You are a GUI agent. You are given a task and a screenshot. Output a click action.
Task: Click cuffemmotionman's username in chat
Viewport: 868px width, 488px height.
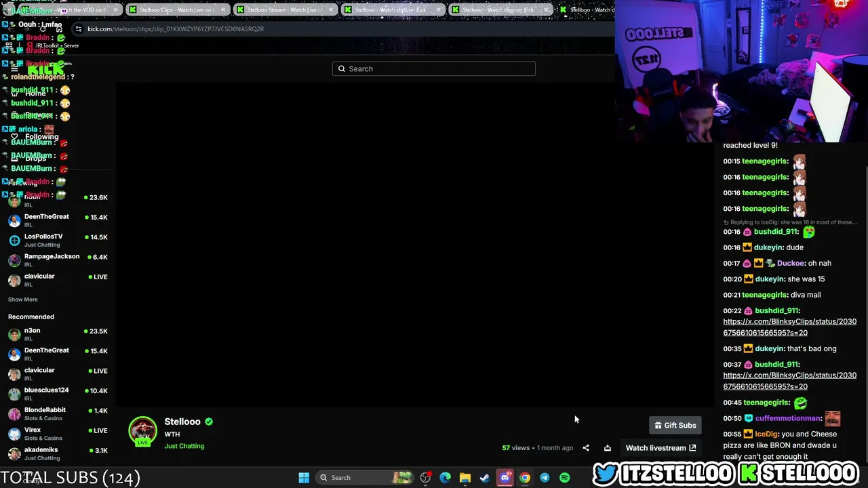789,419
